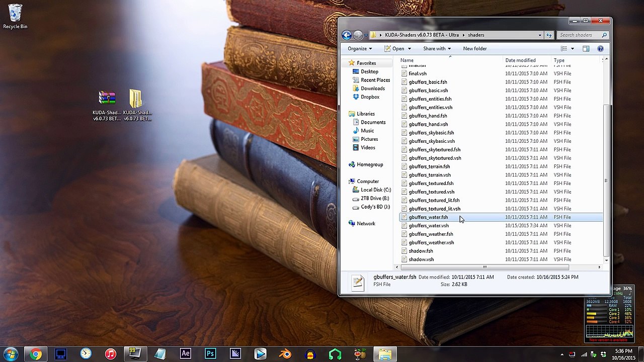
Task: Expand the Open button dropdown arrow
Action: pos(409,49)
